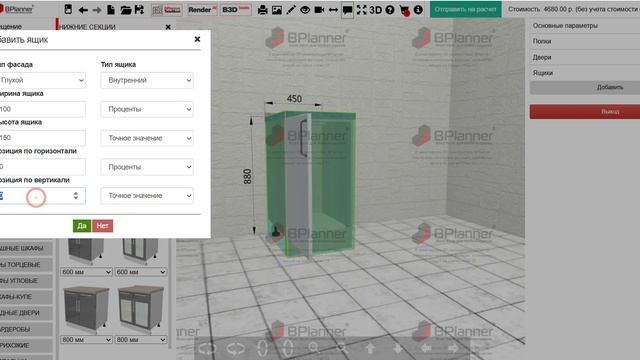Open Тип ящика dropdown showing Внутренний
Viewport: 640px width, 360px height.
point(147,80)
